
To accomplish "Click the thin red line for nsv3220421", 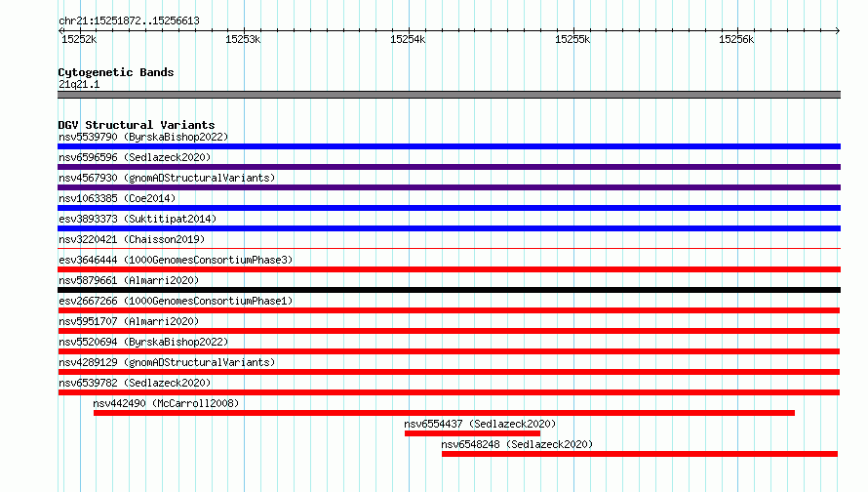I will pos(449,248).
